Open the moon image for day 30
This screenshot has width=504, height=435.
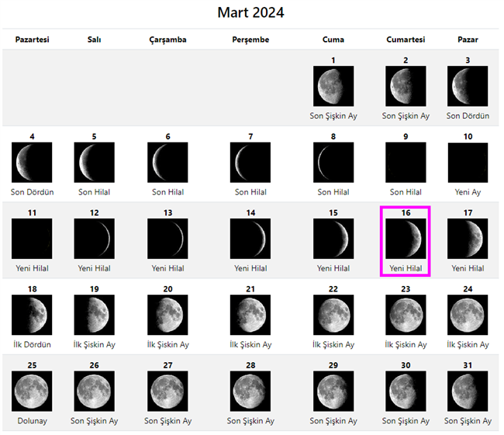406,391
